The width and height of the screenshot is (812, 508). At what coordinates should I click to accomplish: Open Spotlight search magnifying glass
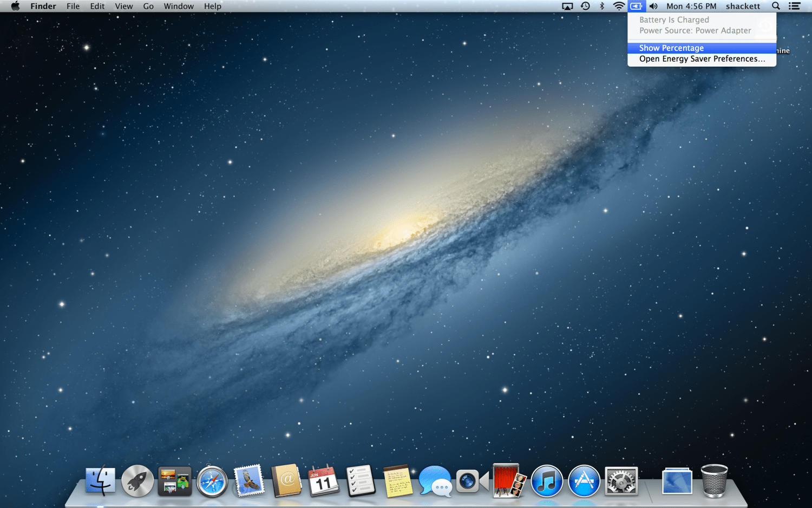click(x=776, y=6)
